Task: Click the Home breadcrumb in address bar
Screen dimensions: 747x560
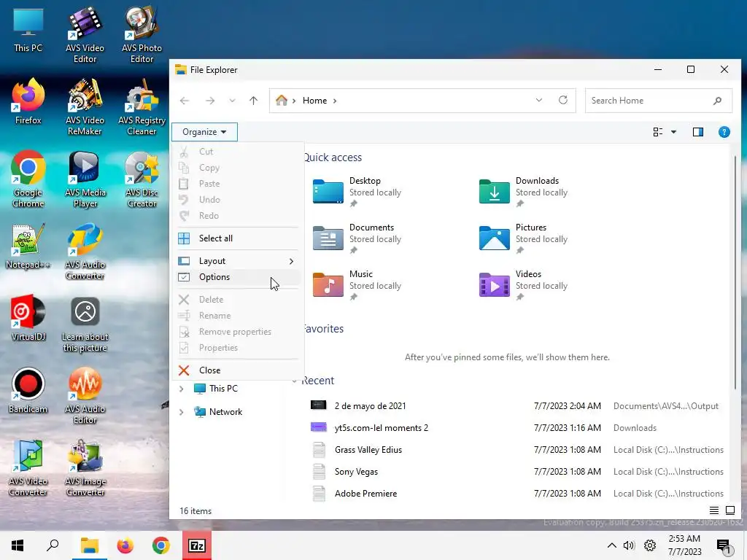Action: [315, 101]
